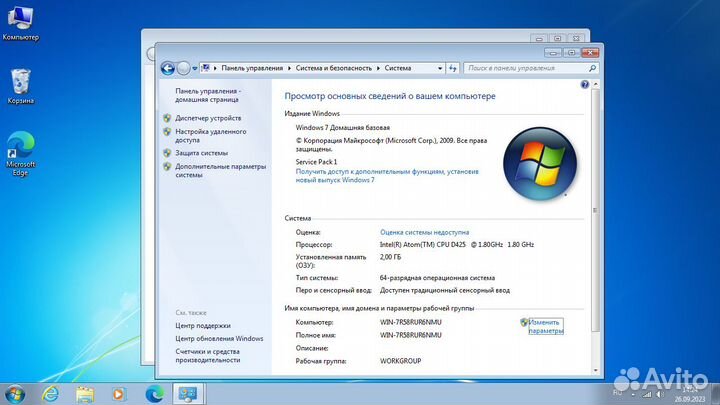Refresh the address bar view
Screen dimensions: 720x405
coord(453,68)
